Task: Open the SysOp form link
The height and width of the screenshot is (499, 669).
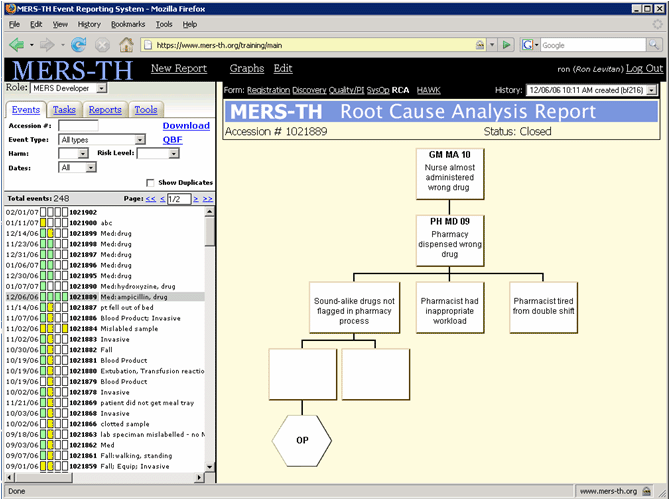Action: tap(378, 90)
